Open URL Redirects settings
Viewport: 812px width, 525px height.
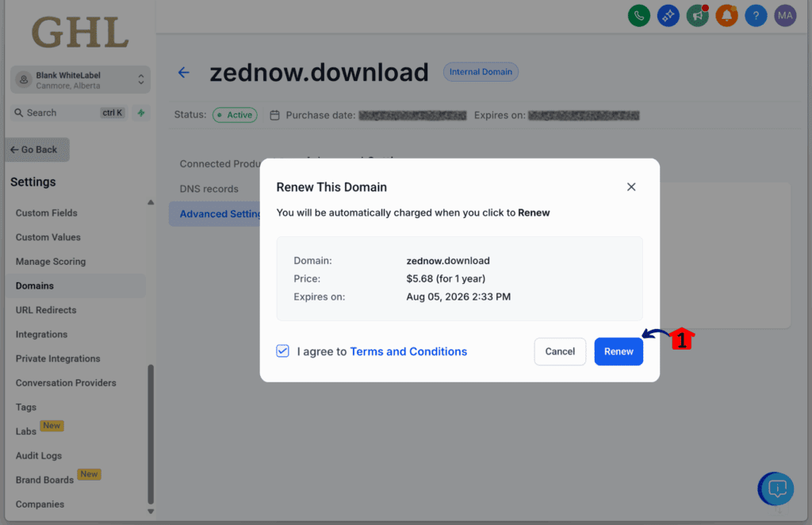coord(46,310)
